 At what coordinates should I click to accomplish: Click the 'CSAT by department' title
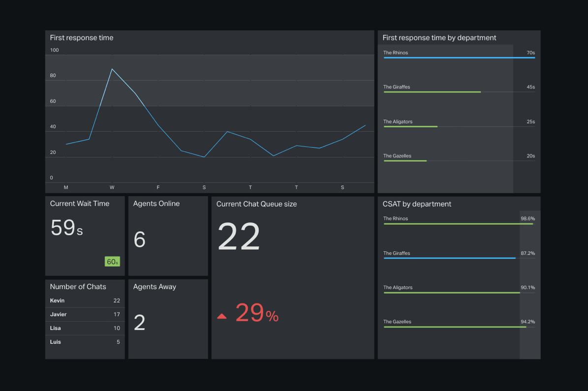417,204
